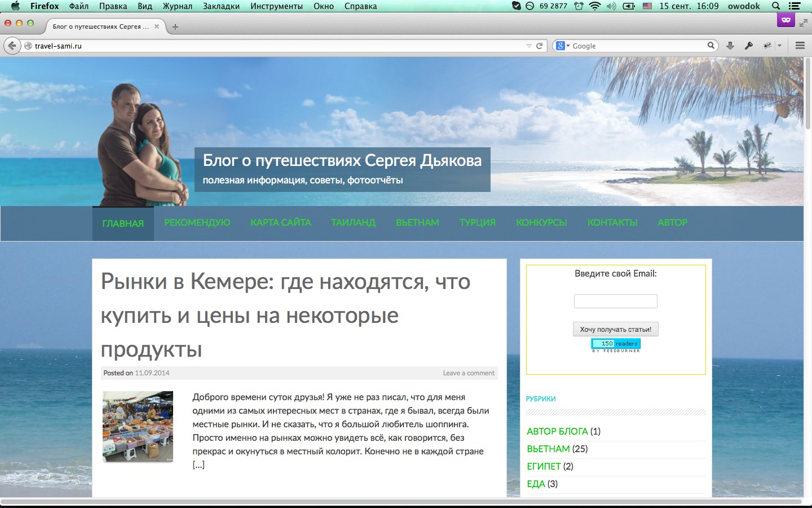Click the purple private mask icon
812x508 pixels.
point(785,20)
